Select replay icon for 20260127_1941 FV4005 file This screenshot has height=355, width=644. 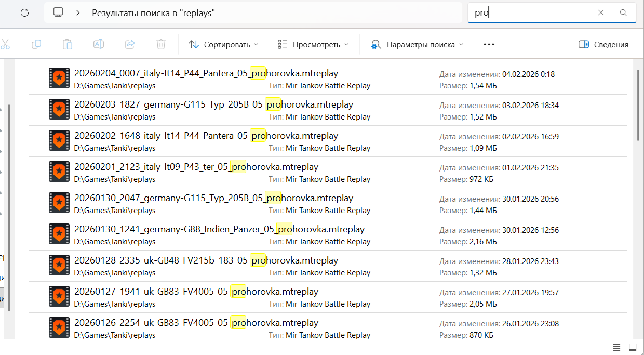coord(59,296)
